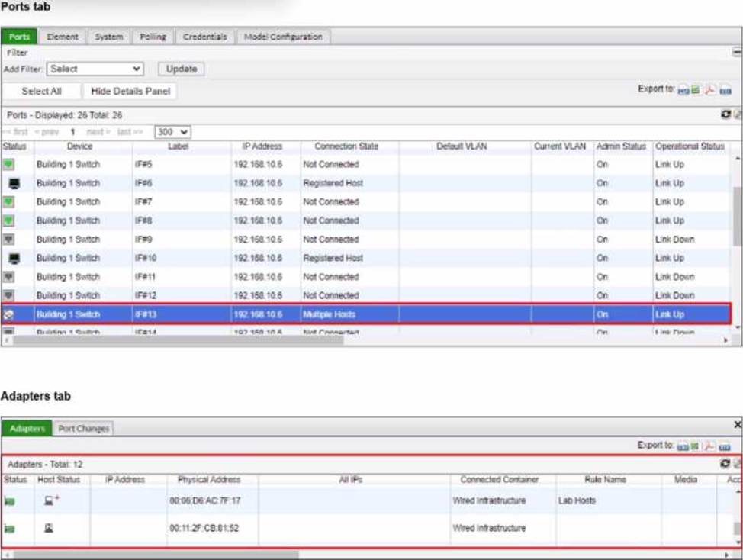
Task: Click the gray status icon for port IF#9
Action: coord(9,240)
